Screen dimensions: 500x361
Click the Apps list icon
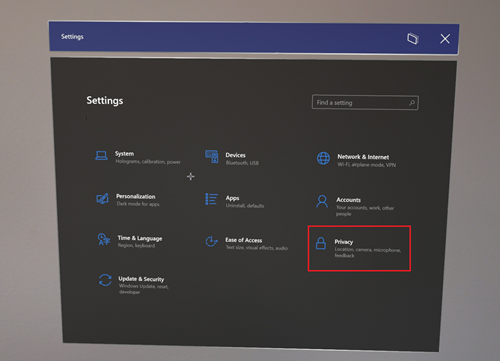[211, 199]
